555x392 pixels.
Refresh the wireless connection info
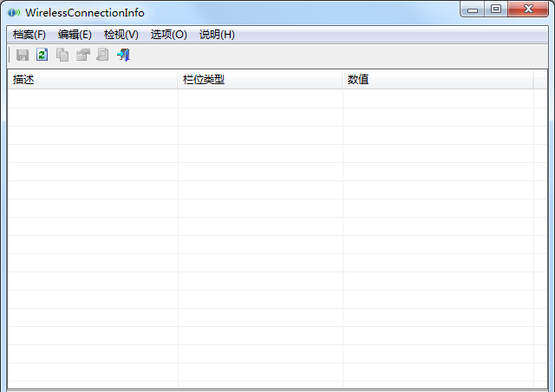click(42, 55)
